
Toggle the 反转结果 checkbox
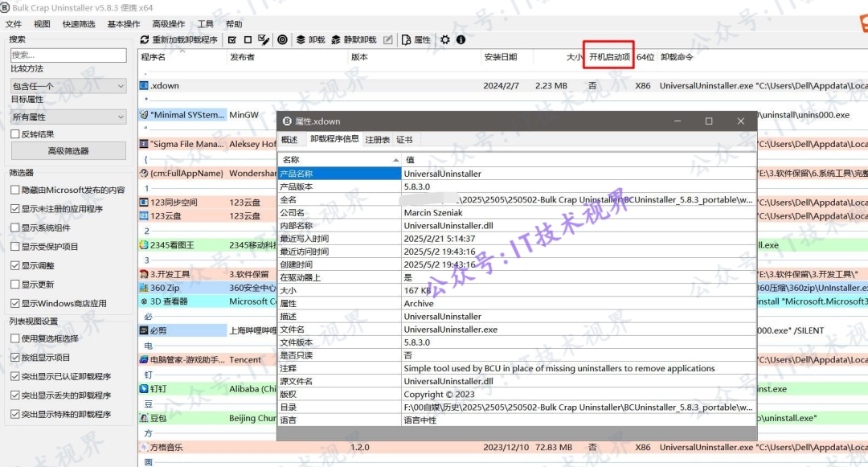(x=15, y=134)
